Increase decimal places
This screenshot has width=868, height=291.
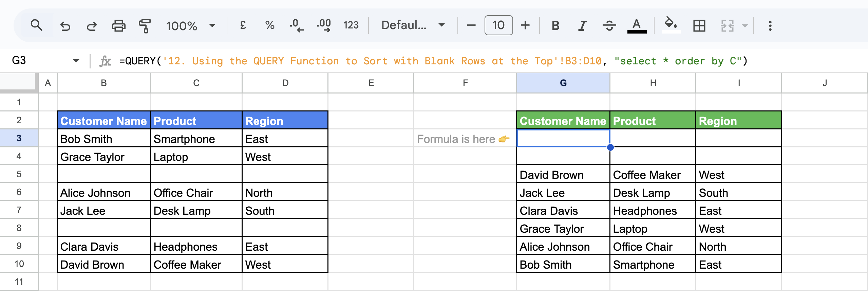324,25
